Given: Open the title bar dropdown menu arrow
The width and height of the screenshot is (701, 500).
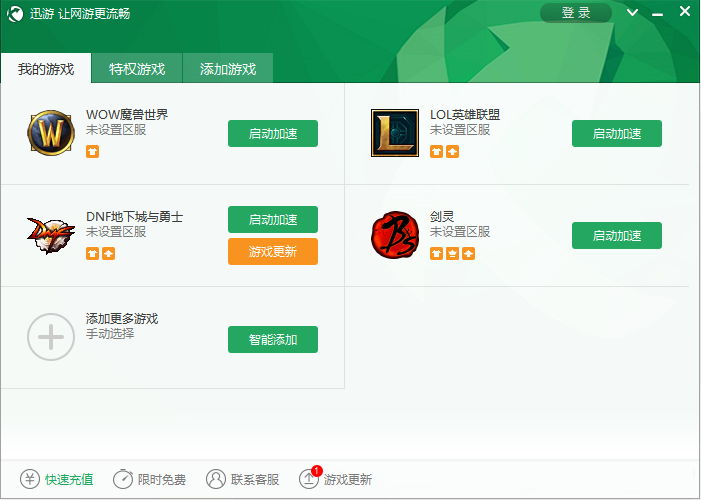Looking at the screenshot, I should tap(632, 13).
